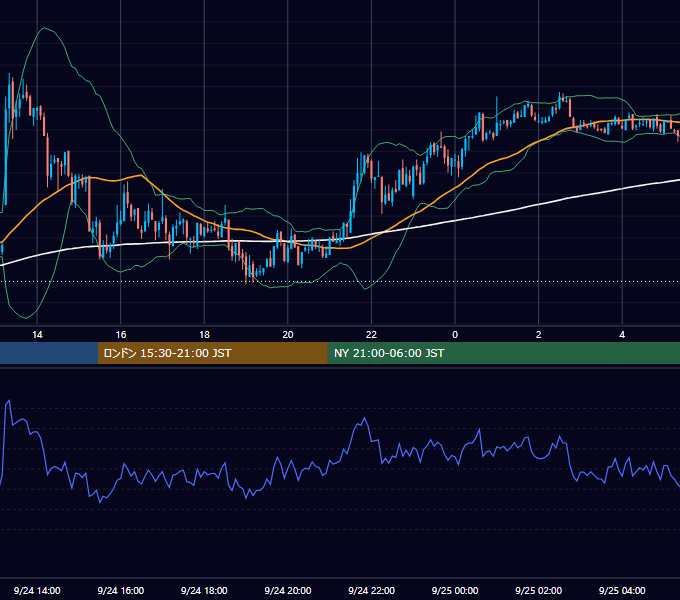
Task: Click hour label '14' under the price chart
Action: 37,334
